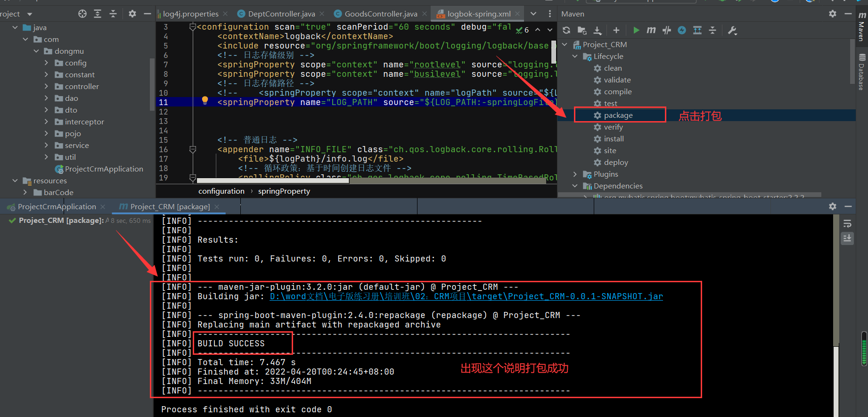Click springProperty breadcrumb in editor
This screenshot has width=868, height=417.
pyautogui.click(x=284, y=191)
